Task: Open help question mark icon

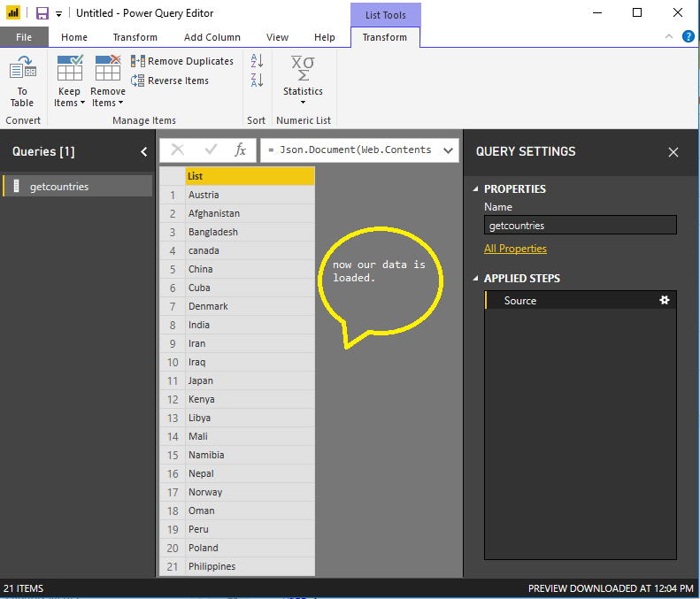Action: coord(688,36)
